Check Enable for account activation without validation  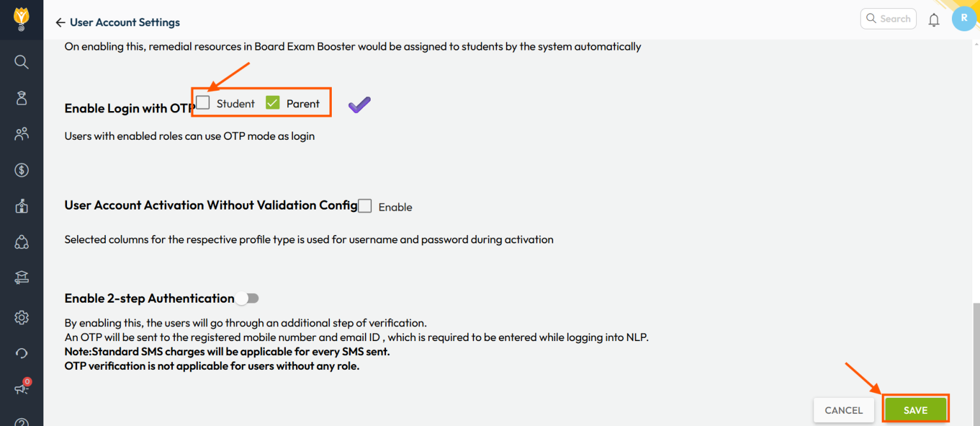pos(364,206)
